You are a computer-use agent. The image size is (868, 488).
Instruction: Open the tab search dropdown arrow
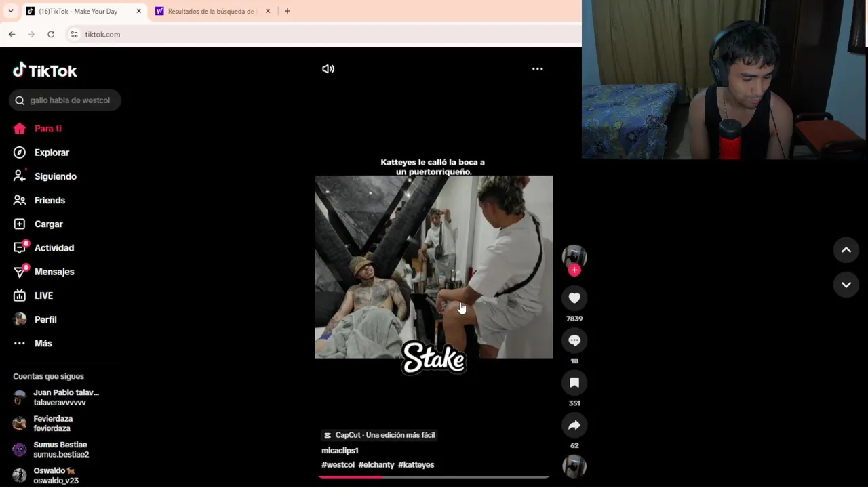coord(10,11)
